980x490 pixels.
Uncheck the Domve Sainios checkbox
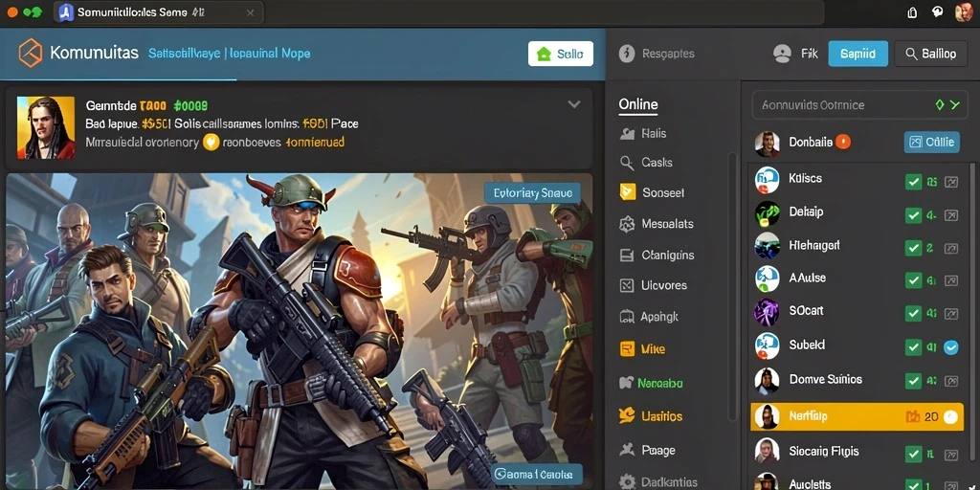point(914,380)
